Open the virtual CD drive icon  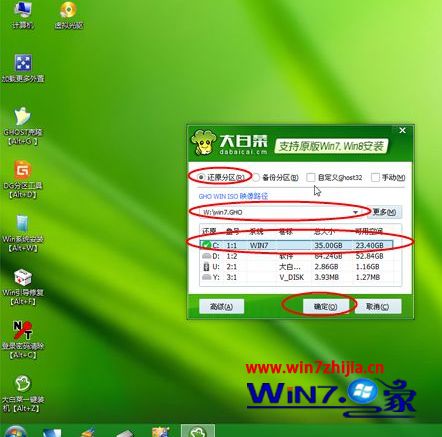(x=68, y=15)
